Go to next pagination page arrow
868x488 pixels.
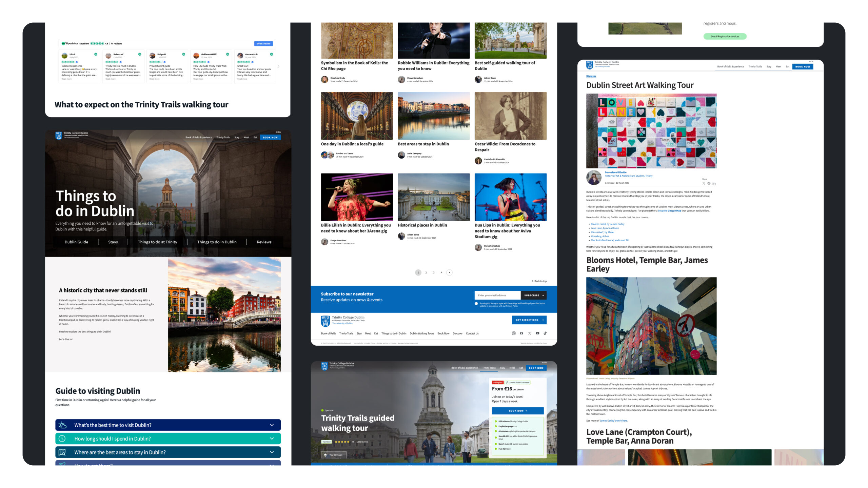click(449, 272)
